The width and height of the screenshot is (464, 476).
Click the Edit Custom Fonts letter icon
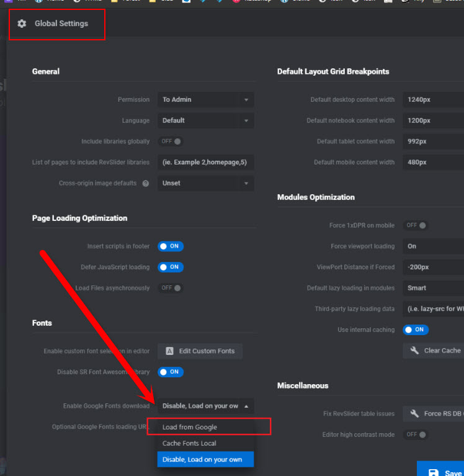pos(169,351)
